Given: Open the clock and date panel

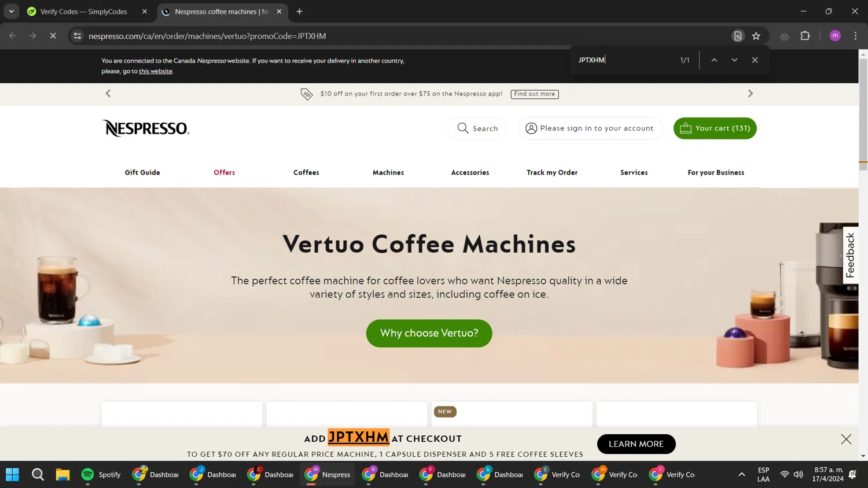Looking at the screenshot, I should pyautogui.click(x=827, y=475).
